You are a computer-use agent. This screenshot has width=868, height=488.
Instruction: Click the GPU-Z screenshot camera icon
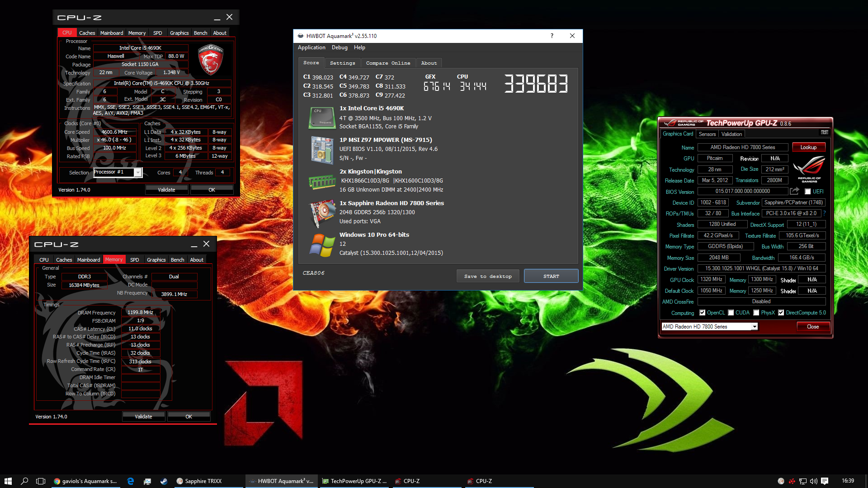coord(825,132)
